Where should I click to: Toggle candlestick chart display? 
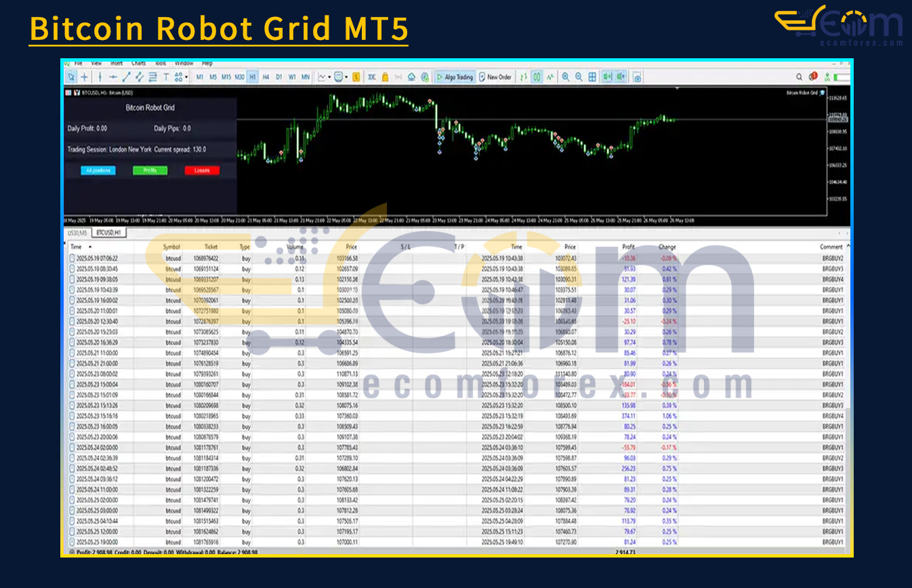pyautogui.click(x=537, y=77)
